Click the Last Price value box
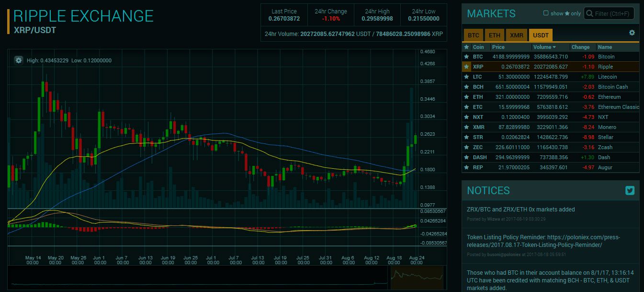This screenshot has height=292, width=644. pos(284,15)
